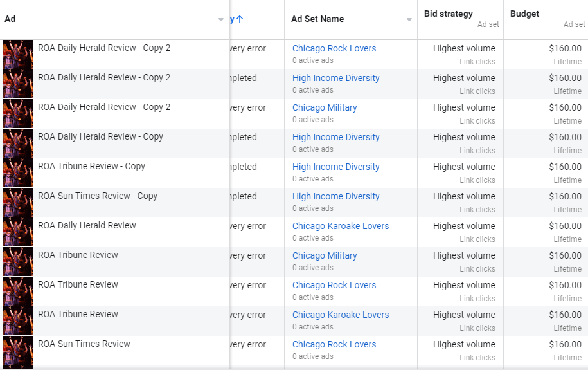Screen dimensions: 588x370
Task: Open High Income Diversity for ROA Tribune Review - Copy
Action: [x=335, y=167]
